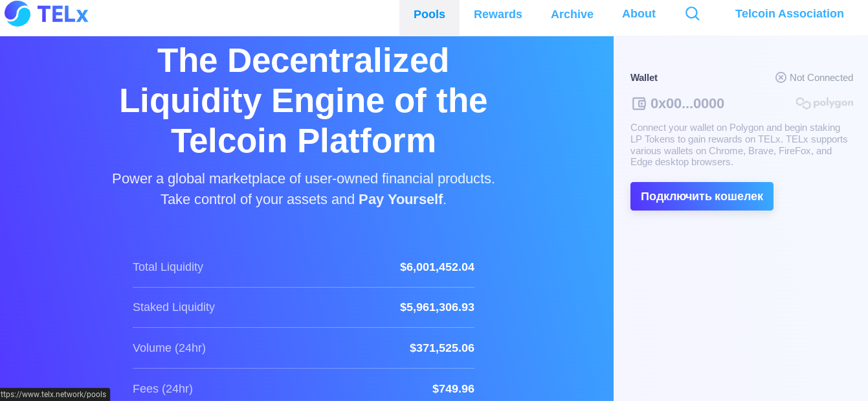868x401 pixels.
Task: Open the Rewards tab
Action: click(x=498, y=14)
